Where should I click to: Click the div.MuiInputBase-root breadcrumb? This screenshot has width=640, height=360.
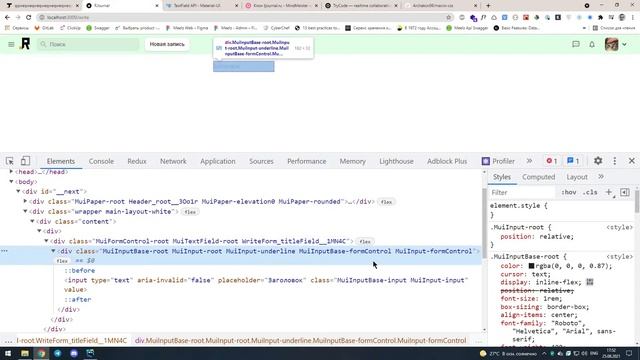click(300, 340)
